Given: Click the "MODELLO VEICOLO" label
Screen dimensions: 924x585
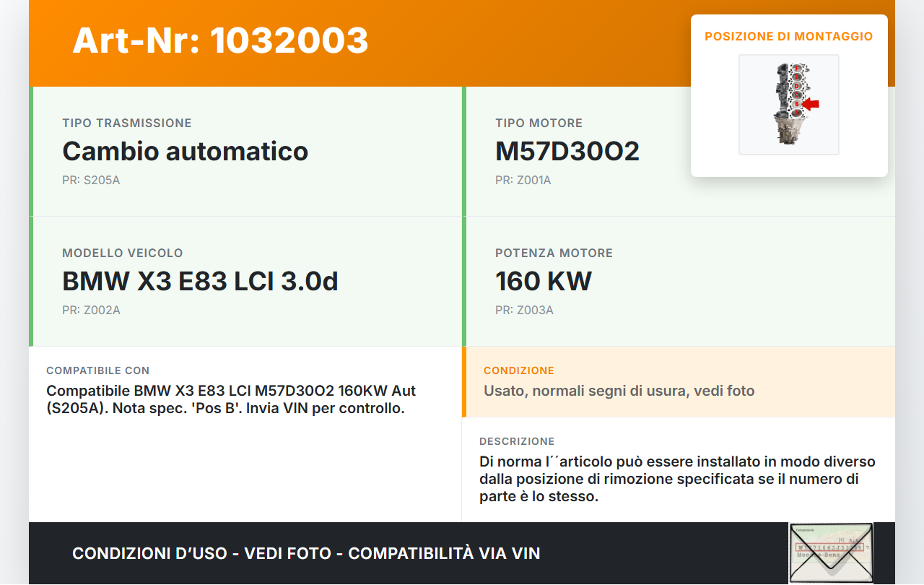Looking at the screenshot, I should [x=123, y=253].
